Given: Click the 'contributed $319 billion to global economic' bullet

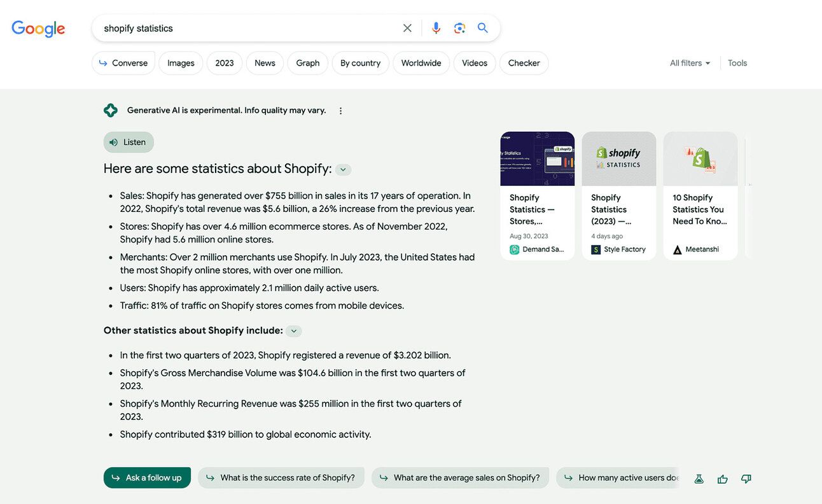Looking at the screenshot, I should click(x=246, y=435).
